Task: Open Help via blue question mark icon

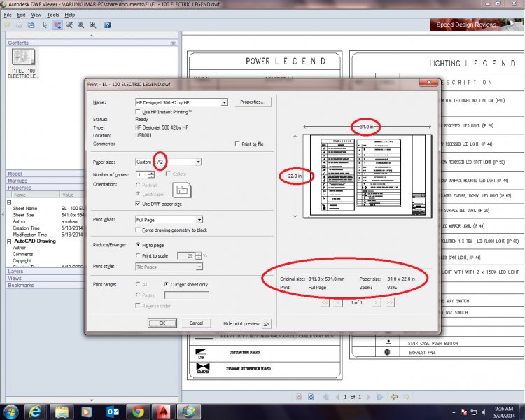Action: click(x=108, y=25)
